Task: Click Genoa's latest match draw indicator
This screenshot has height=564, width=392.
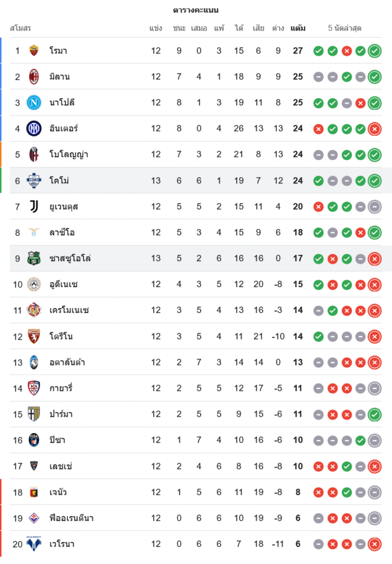Action: (x=375, y=492)
